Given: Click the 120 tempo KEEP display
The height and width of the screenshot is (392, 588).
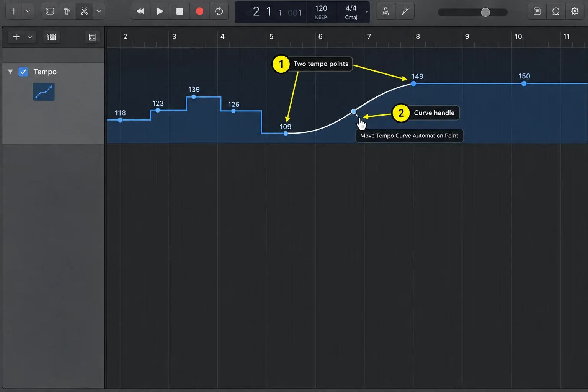Looking at the screenshot, I should point(321,12).
